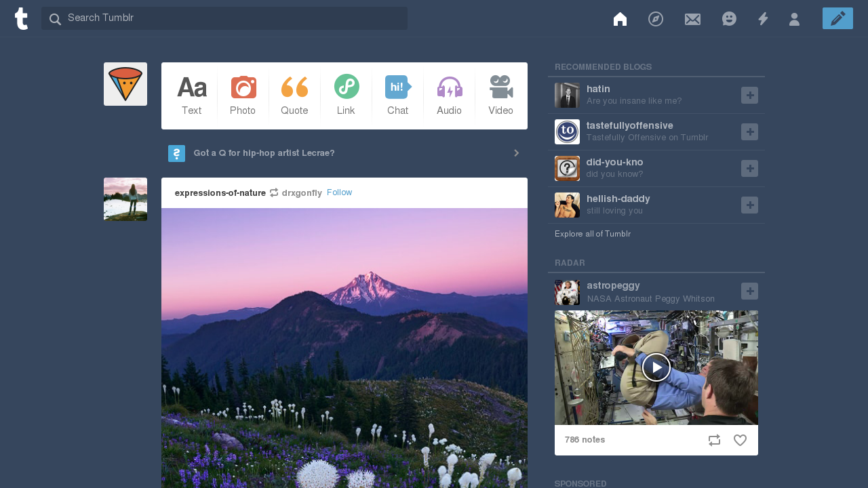Screen dimensions: 868x488
Task: Click the blue compose pencil button
Action: tap(837, 18)
